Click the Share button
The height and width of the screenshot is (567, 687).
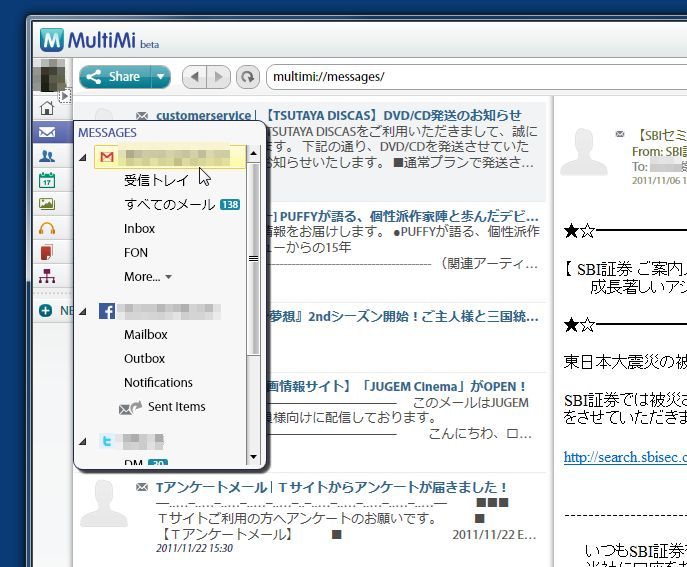(114, 77)
